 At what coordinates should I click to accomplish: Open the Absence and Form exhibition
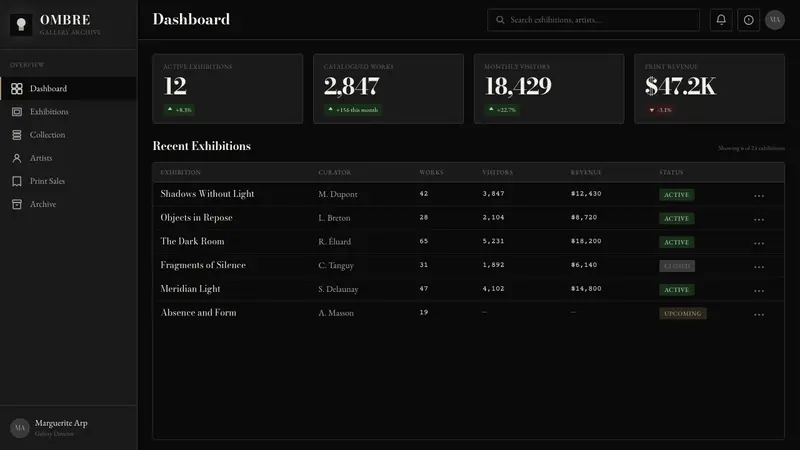(x=198, y=312)
